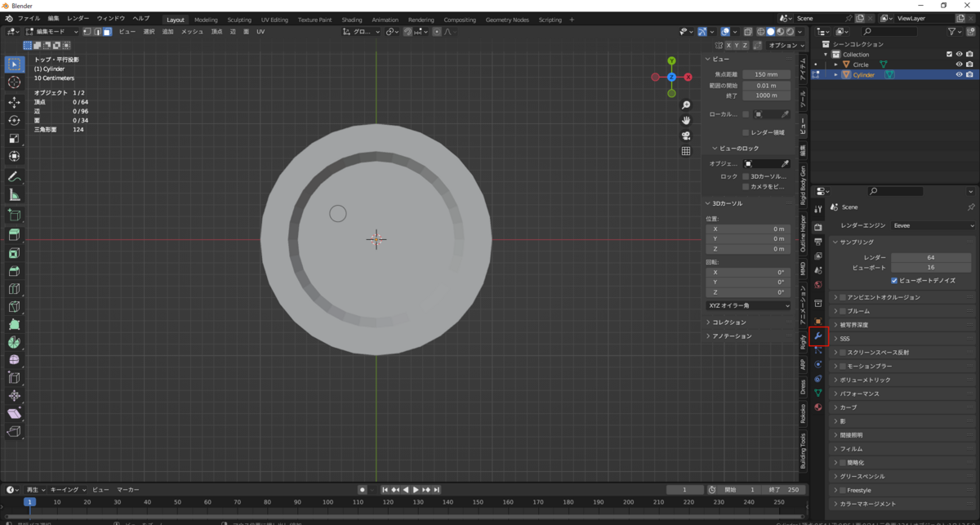Expand the Circle object in outliner
980x525 pixels.
coord(836,65)
